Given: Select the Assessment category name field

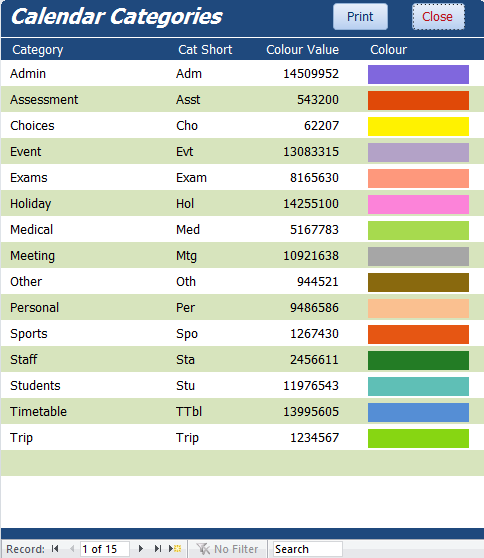Looking at the screenshot, I should point(44,100).
